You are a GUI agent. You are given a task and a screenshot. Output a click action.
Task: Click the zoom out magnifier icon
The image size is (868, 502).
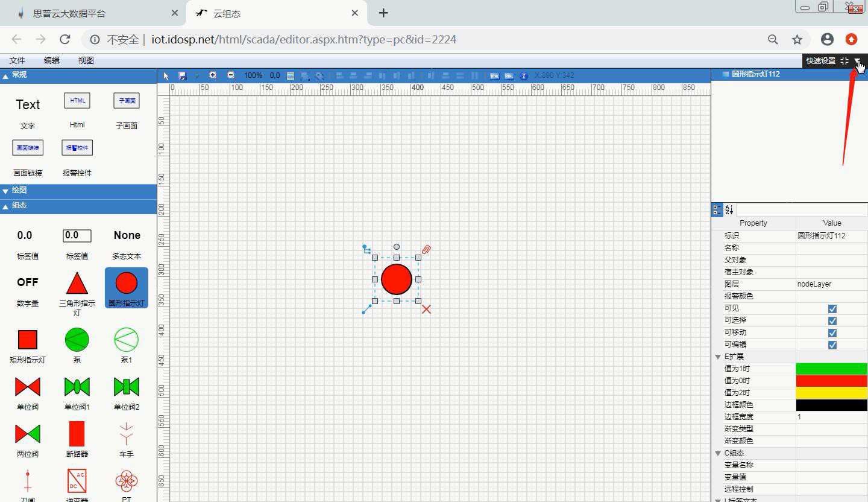[231, 75]
